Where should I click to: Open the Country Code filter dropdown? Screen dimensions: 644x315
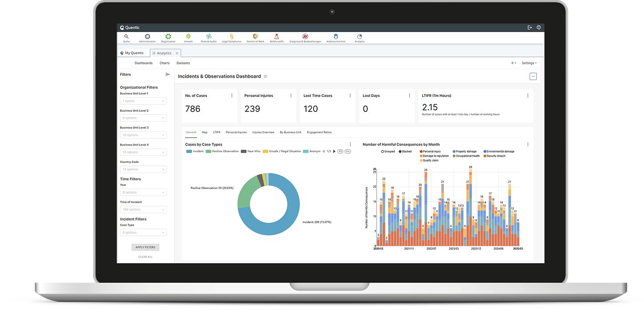(x=143, y=169)
